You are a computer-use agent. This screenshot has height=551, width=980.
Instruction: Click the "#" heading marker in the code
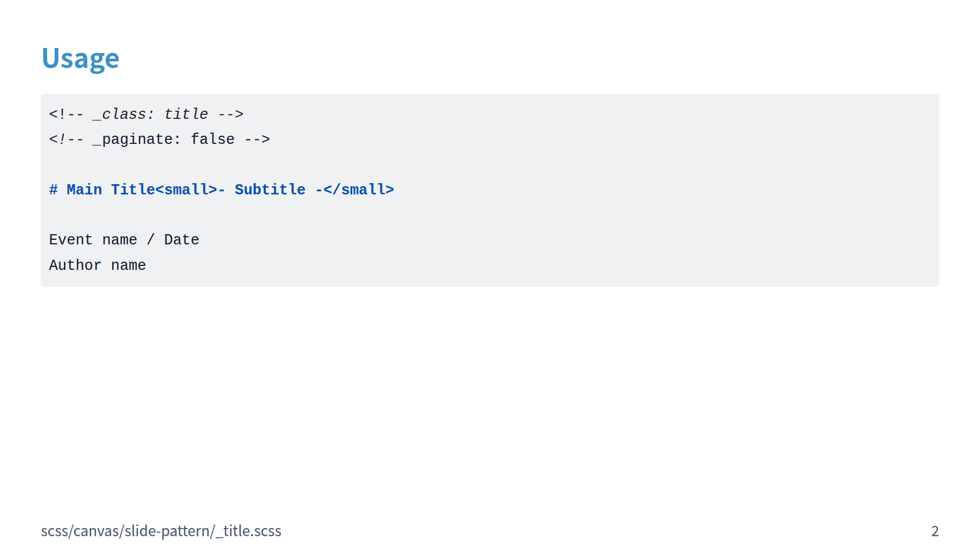pos(53,190)
